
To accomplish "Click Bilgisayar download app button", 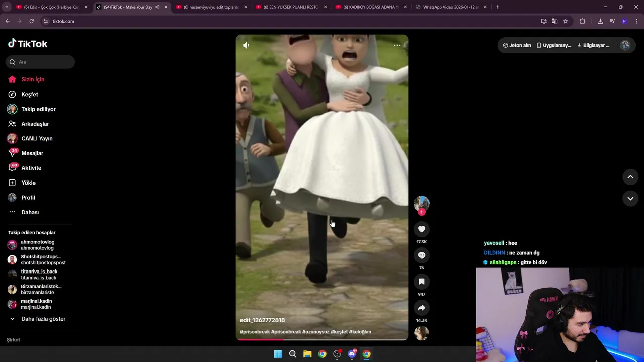I will click(593, 45).
